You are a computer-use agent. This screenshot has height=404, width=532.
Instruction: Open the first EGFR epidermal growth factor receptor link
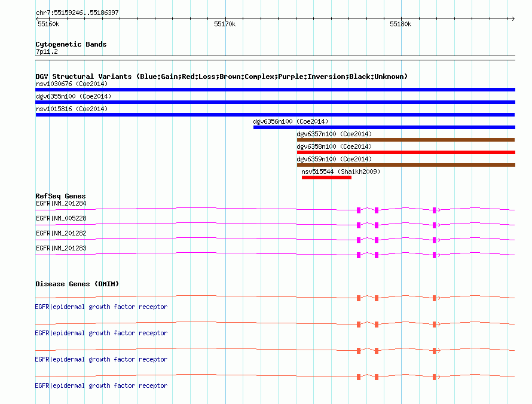[101, 307]
